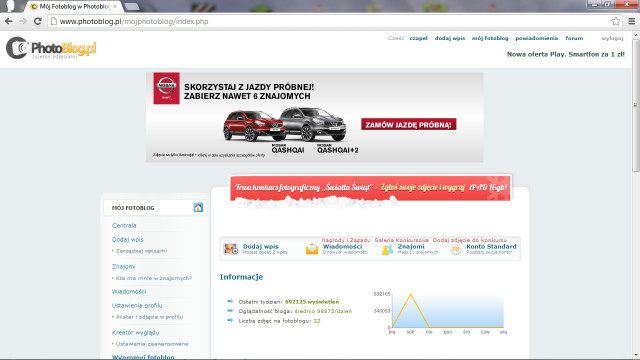Open the Chrome menu hamburger icon

[x=631, y=21]
